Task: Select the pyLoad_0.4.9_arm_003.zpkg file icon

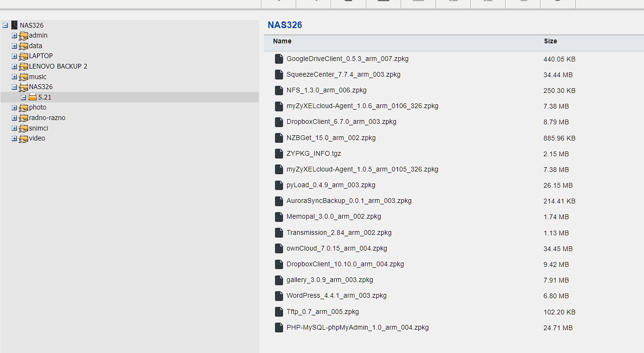Action: click(x=279, y=185)
